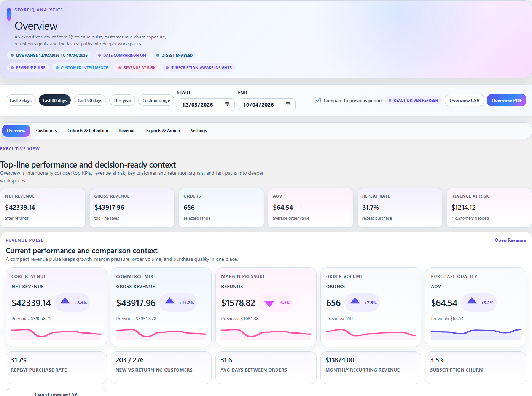Uncheck Compare to previous period

pyautogui.click(x=318, y=100)
